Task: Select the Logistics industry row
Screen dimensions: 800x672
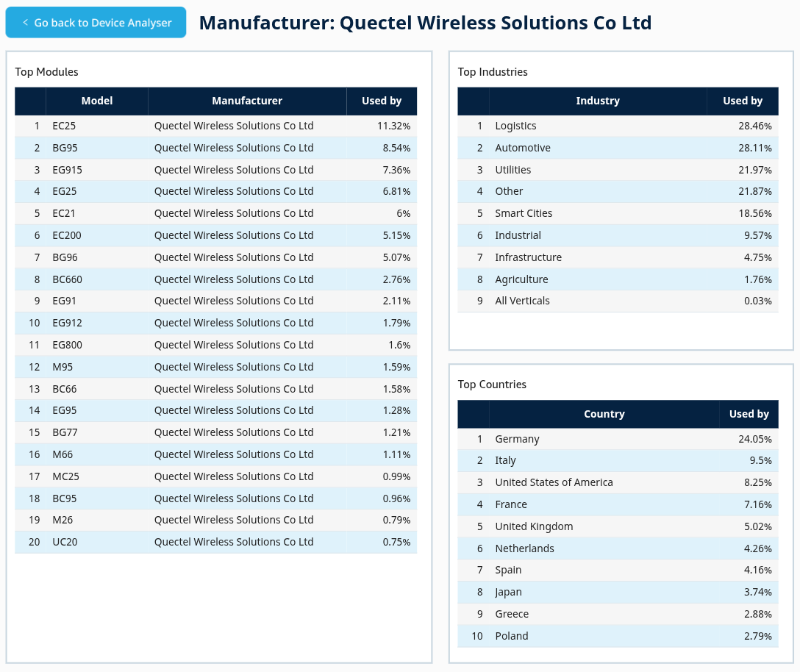Action: pyautogui.click(x=618, y=126)
